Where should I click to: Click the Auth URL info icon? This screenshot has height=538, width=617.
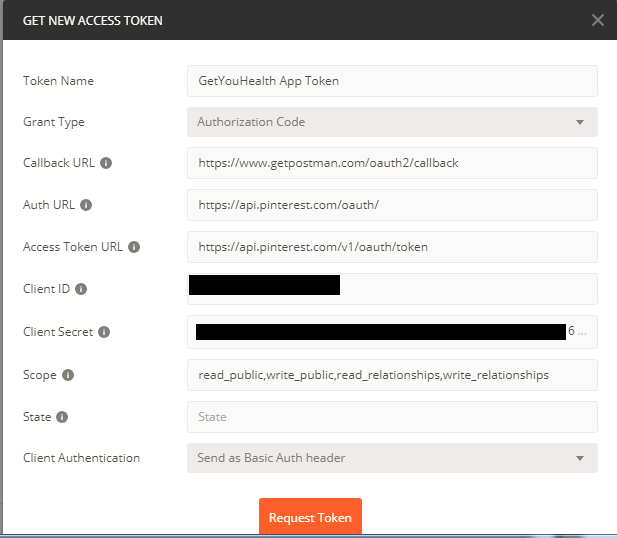[x=86, y=205]
